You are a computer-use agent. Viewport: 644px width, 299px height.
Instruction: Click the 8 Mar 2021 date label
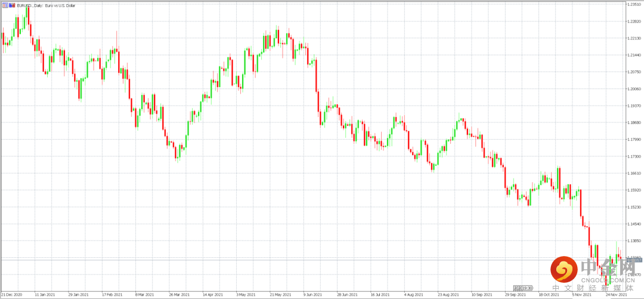[144, 295]
